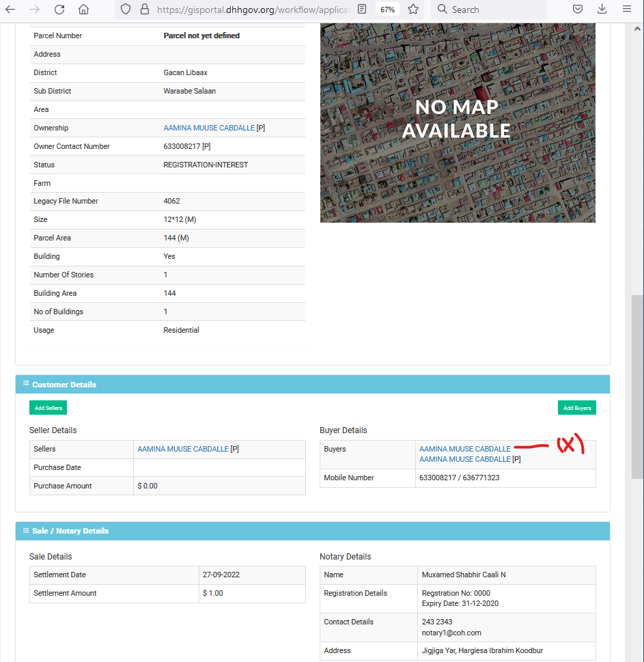Select district value 'Gacan Libaax'

pyautogui.click(x=185, y=72)
